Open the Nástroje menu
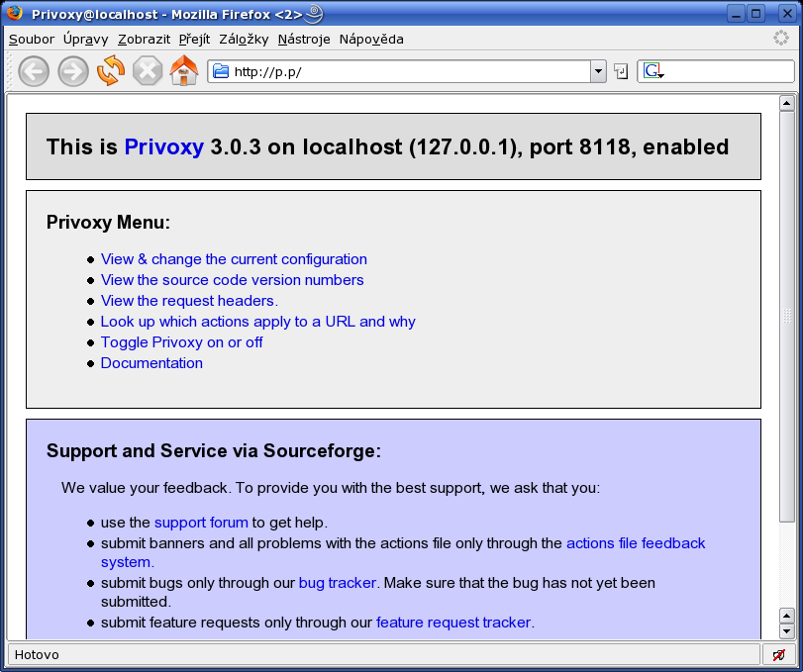The image size is (803, 672). (304, 40)
